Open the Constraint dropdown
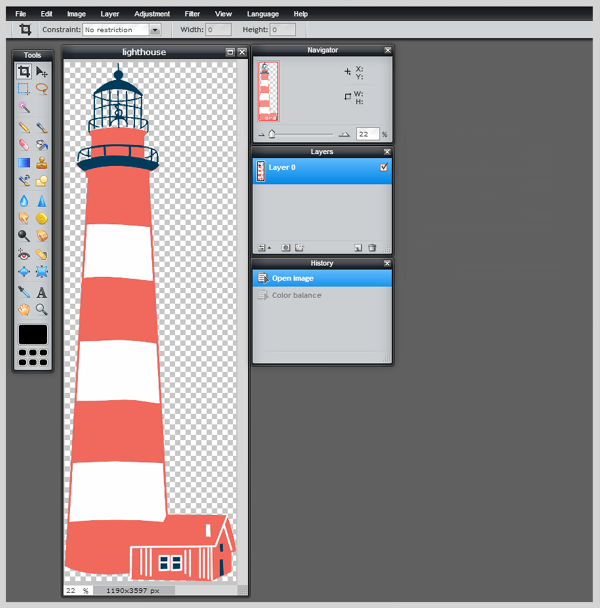The height and width of the screenshot is (608, 600). pos(155,29)
